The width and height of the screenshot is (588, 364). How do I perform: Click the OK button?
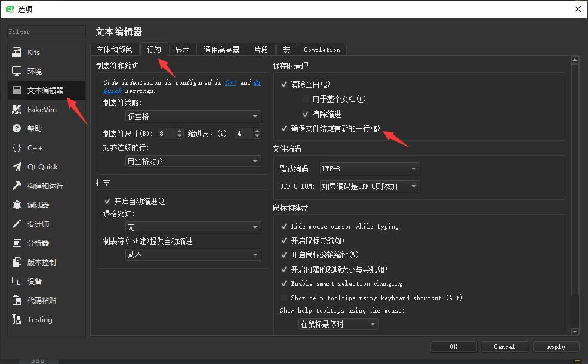[x=453, y=347]
